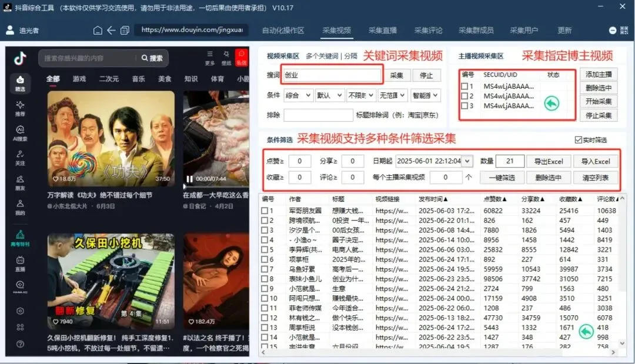Select the 游戏 category in Douyin feed
This screenshot has width=635, height=364.
tap(79, 79)
